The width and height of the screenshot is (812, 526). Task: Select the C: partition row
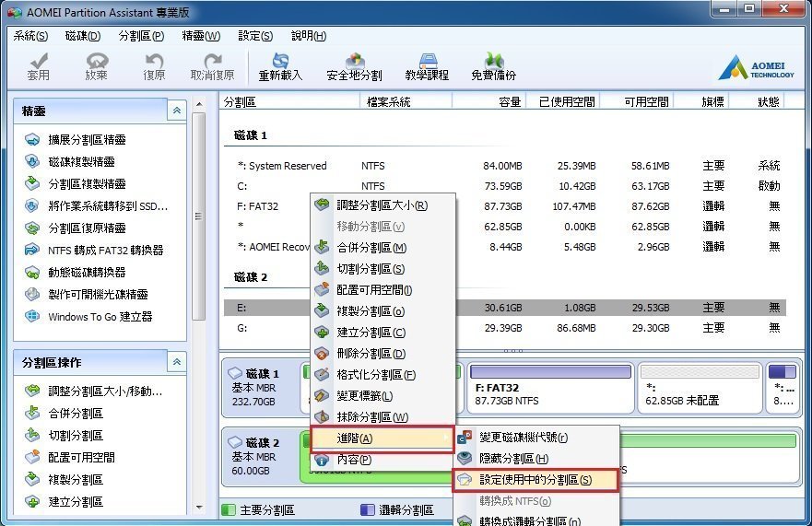[505, 186]
